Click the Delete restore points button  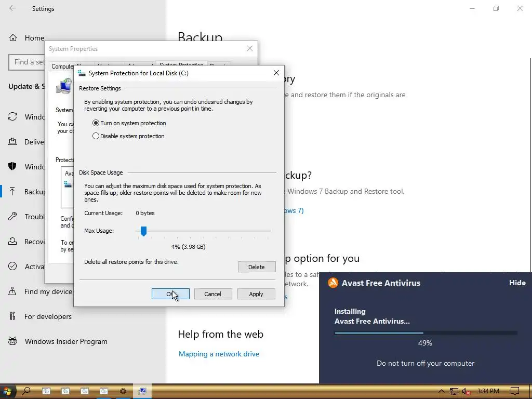[x=257, y=267]
